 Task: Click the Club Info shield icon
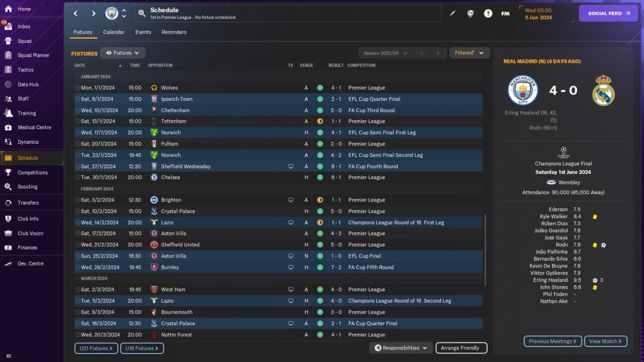8,219
